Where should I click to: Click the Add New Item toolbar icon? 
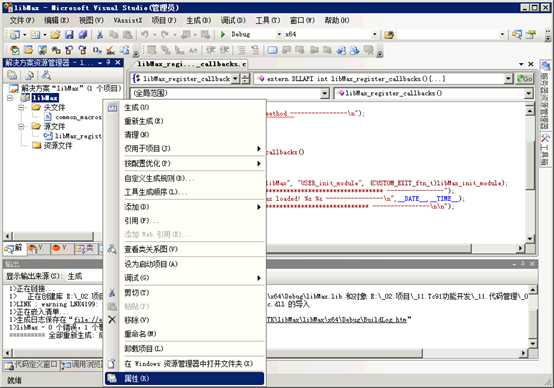pos(35,34)
